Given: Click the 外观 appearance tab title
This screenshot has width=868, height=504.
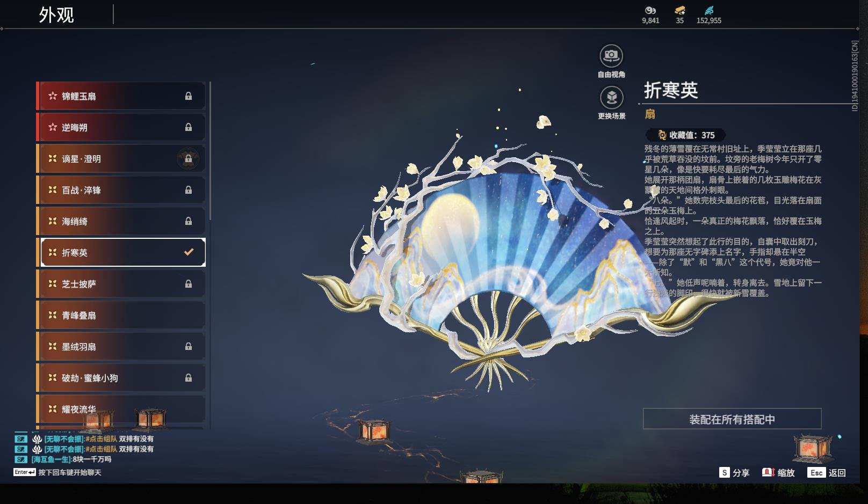Looking at the screenshot, I should [56, 14].
